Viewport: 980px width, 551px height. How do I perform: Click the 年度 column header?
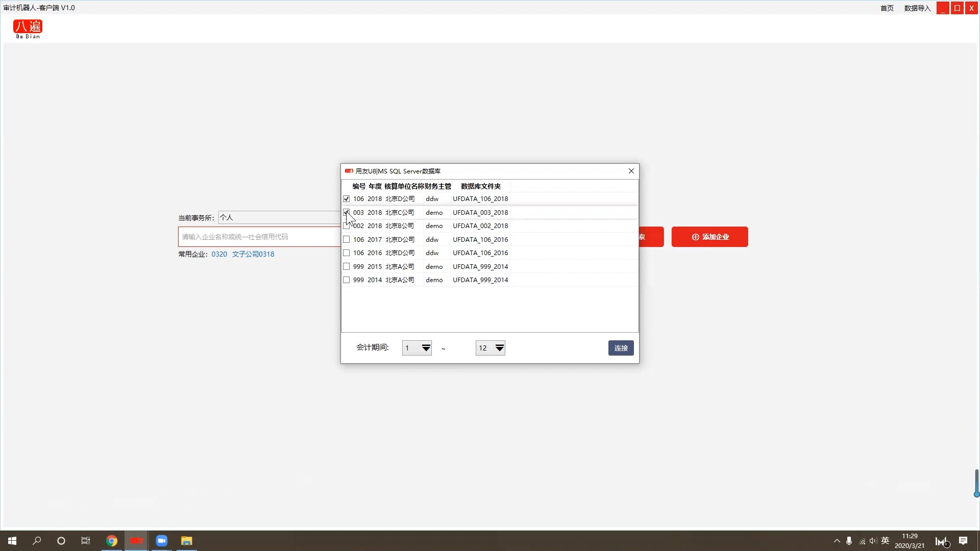[x=375, y=186]
